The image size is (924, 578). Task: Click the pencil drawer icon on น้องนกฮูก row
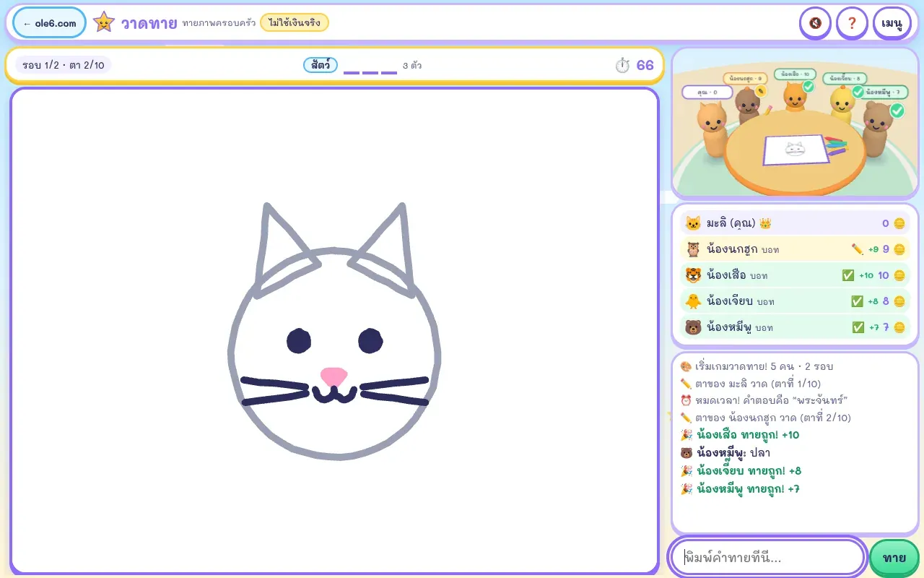pos(858,249)
